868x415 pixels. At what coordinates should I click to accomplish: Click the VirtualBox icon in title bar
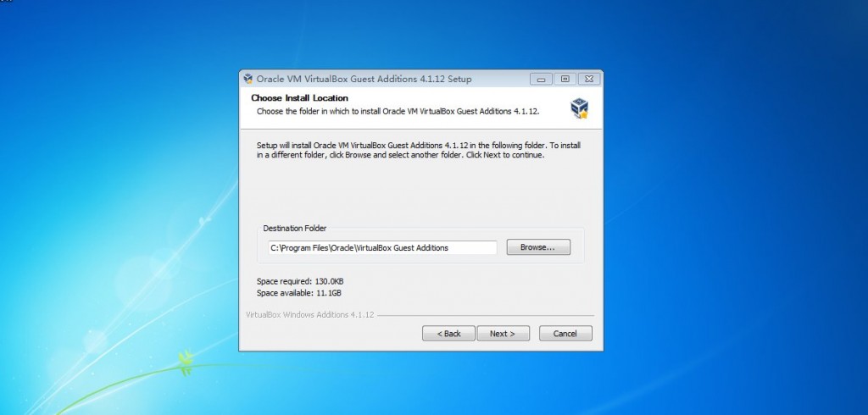(248, 79)
